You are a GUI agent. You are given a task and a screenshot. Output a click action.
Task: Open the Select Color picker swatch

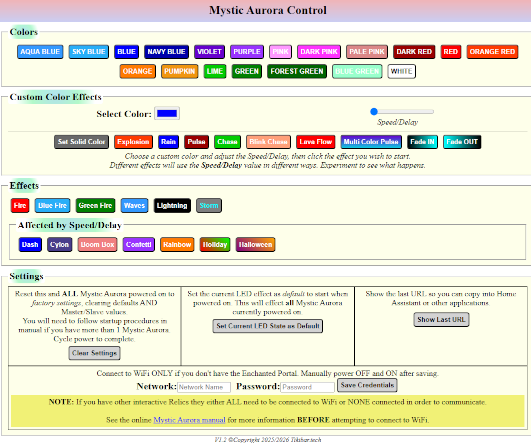[167, 113]
